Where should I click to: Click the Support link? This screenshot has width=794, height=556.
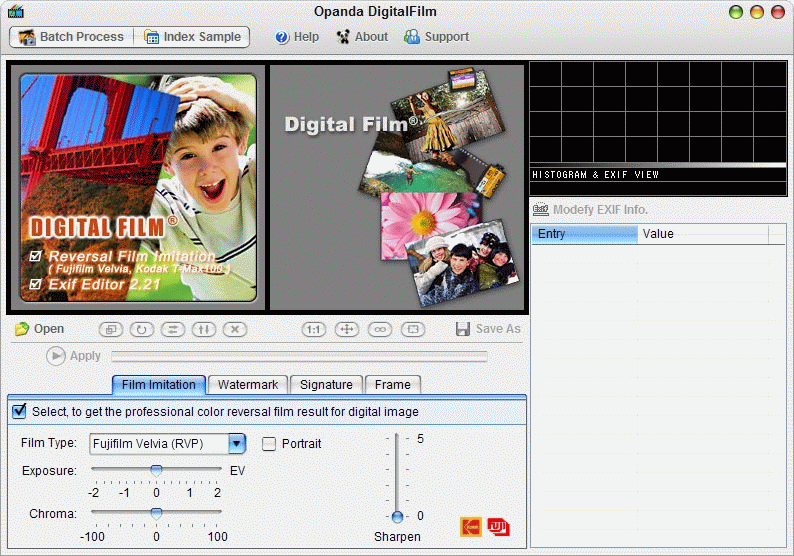[x=436, y=37]
